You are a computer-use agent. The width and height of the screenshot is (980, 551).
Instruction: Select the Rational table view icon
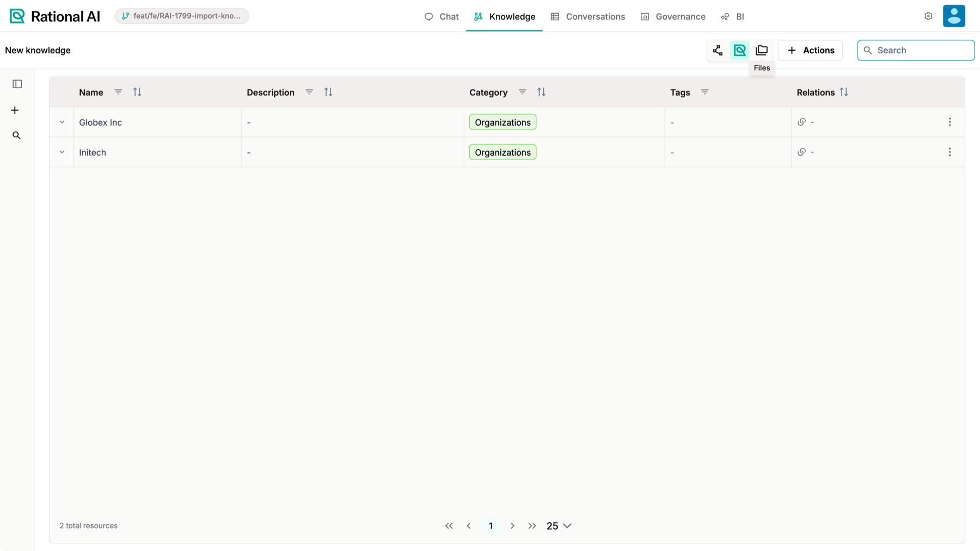click(x=739, y=50)
